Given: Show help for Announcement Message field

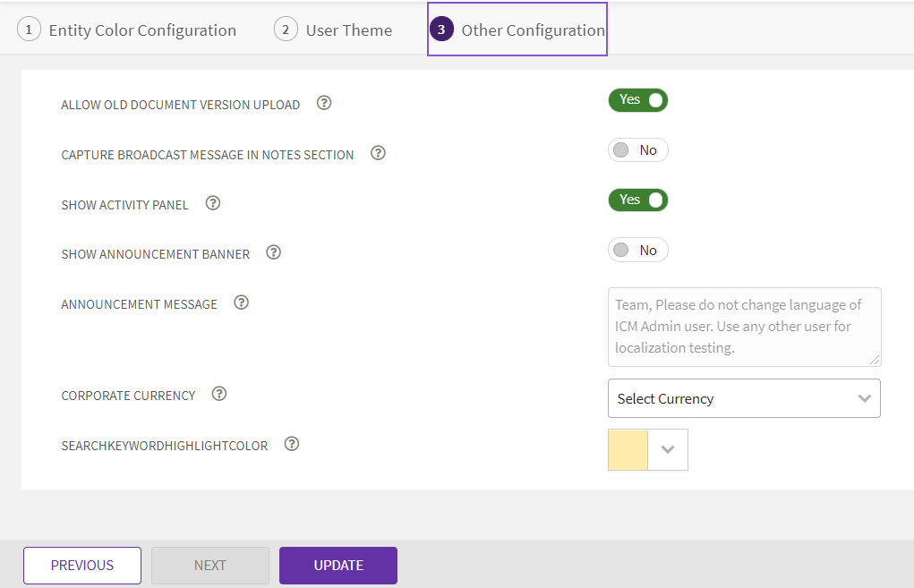Looking at the screenshot, I should [x=241, y=303].
